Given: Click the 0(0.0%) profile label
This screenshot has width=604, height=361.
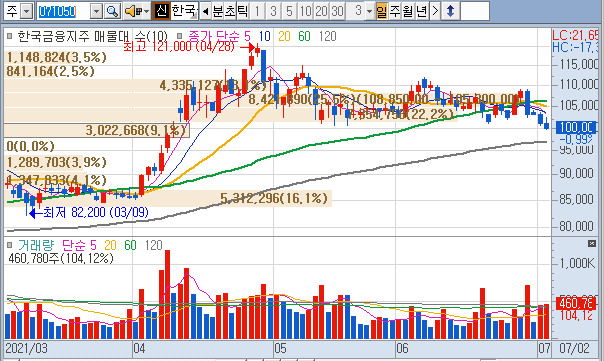Looking at the screenshot, I should click(x=31, y=146).
